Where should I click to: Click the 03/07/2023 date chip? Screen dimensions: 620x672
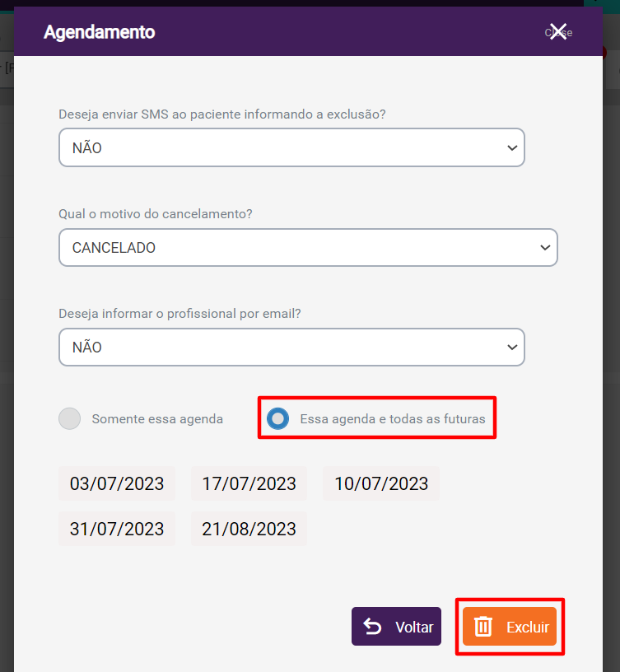point(117,483)
